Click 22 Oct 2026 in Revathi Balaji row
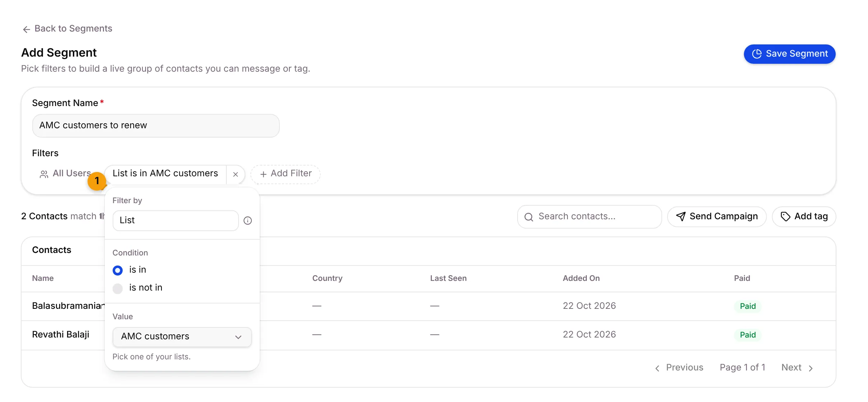The image size is (868, 402). coord(589,335)
